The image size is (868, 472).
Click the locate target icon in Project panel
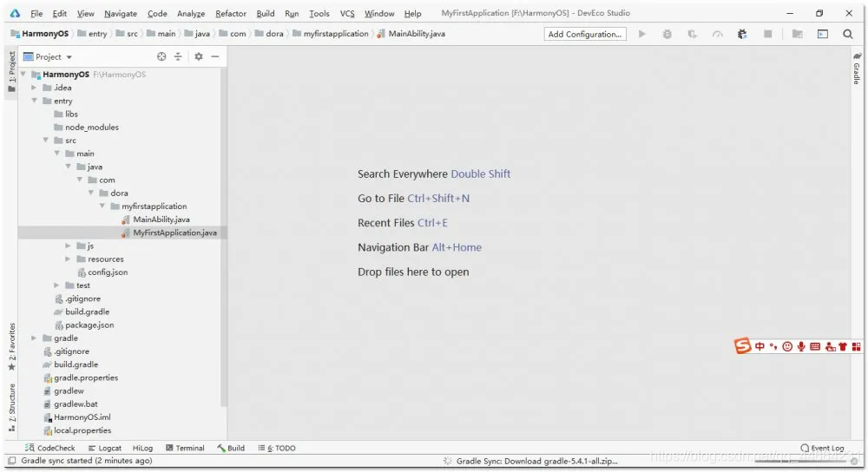[161, 56]
